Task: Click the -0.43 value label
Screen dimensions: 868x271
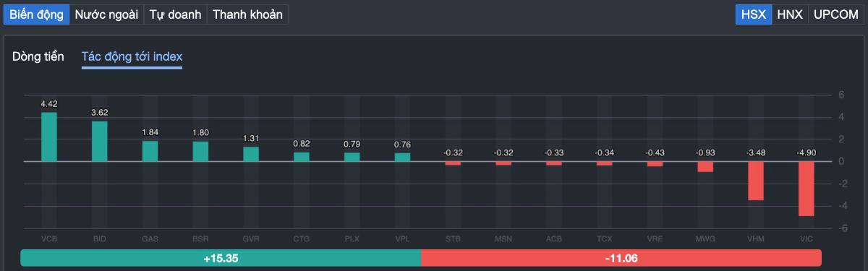Action: point(655,152)
